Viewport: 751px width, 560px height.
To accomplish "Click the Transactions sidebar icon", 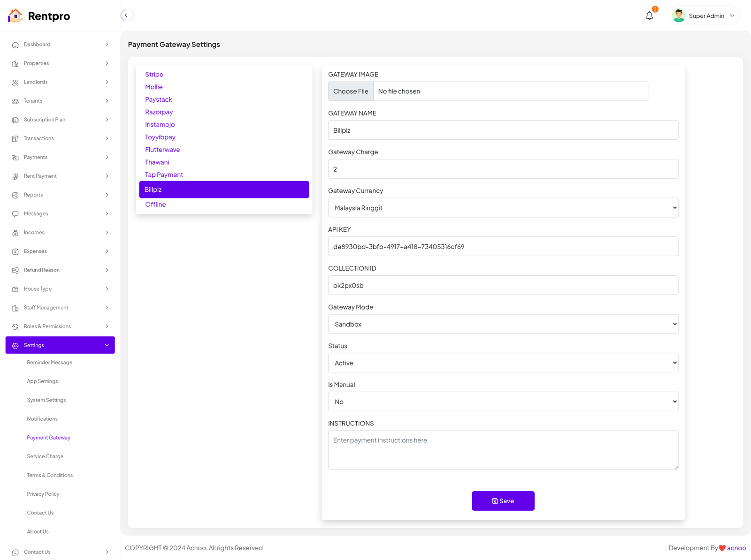I will (15, 139).
